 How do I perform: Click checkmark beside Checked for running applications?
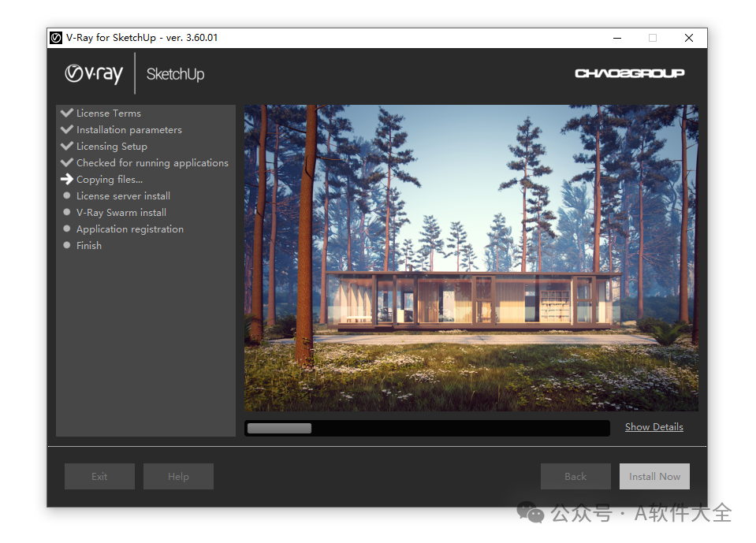click(x=67, y=162)
